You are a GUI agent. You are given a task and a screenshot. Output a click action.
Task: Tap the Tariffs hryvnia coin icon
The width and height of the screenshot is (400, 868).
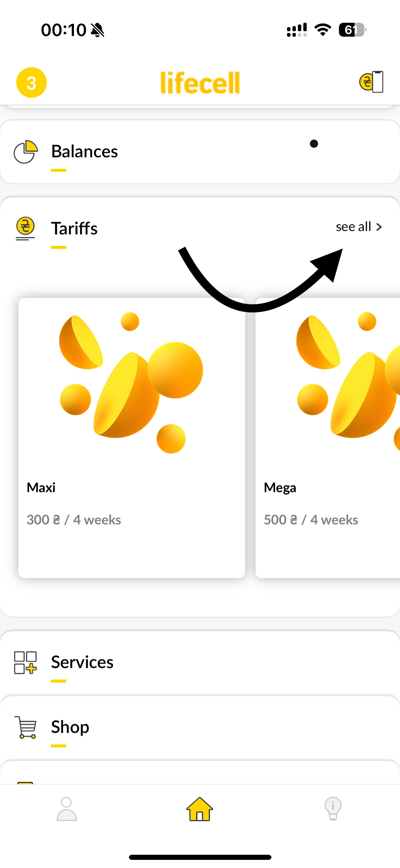coord(25,228)
